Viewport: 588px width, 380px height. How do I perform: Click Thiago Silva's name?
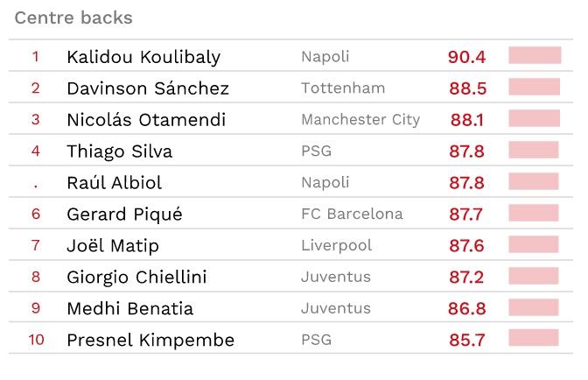(x=120, y=151)
